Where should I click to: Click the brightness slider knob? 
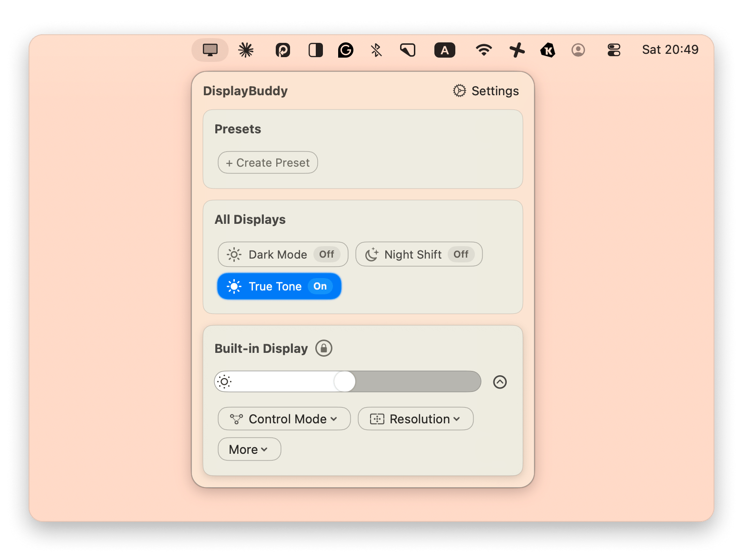click(345, 381)
